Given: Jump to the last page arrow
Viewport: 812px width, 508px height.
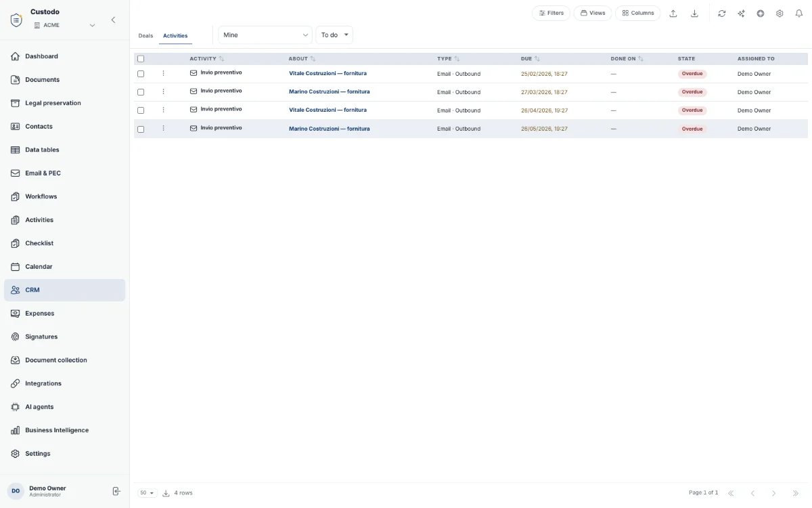Looking at the screenshot, I should click(x=796, y=493).
